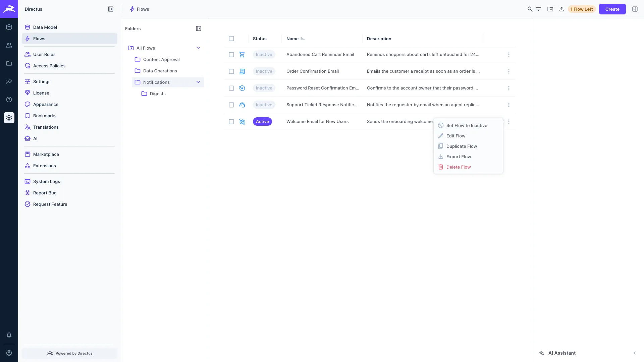Choose Edit Flow from the context menu
This screenshot has width=644, height=362.
pos(468,136)
